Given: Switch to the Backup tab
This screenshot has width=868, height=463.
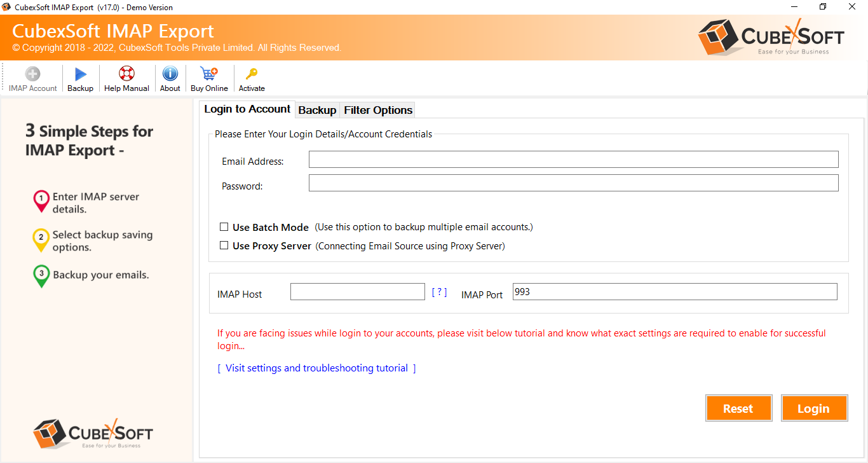Looking at the screenshot, I should 317,110.
